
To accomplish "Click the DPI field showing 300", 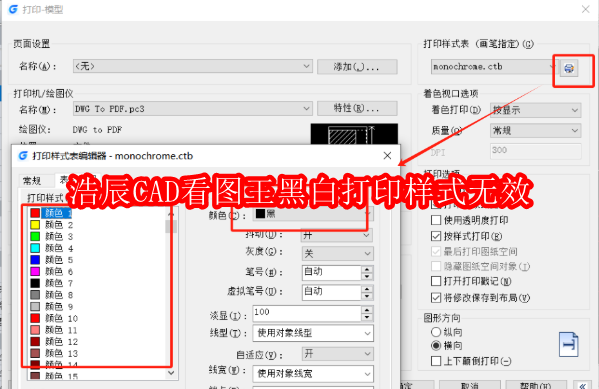I will (536, 151).
